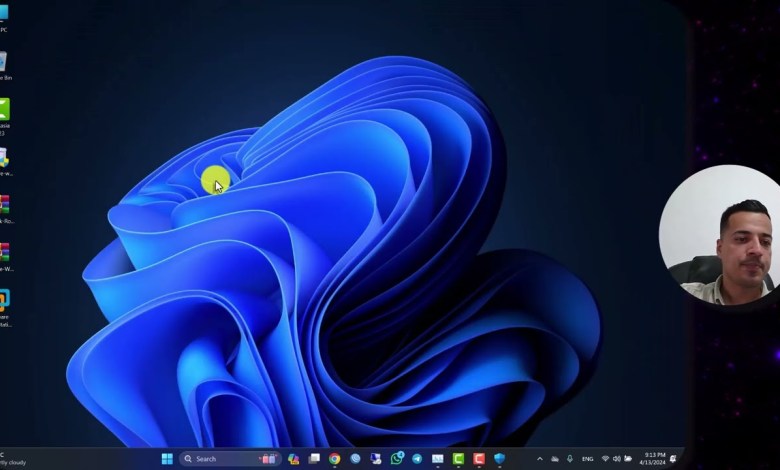Click the OneDrive cloud tray icon
This screenshot has height=470, width=780.
[555, 459]
